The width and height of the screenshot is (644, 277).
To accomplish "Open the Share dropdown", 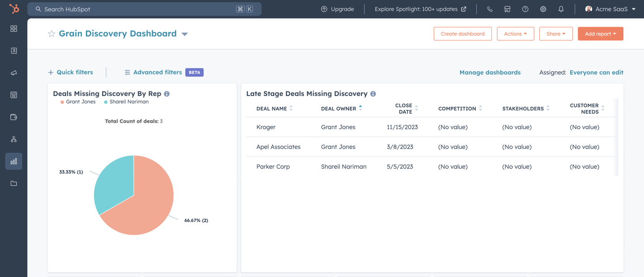I will click(x=556, y=34).
